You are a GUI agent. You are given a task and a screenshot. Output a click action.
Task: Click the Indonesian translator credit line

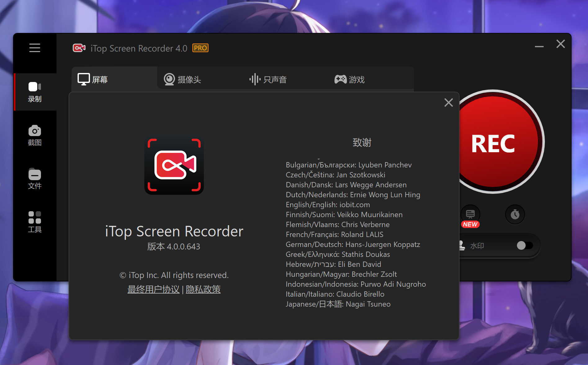point(356,284)
